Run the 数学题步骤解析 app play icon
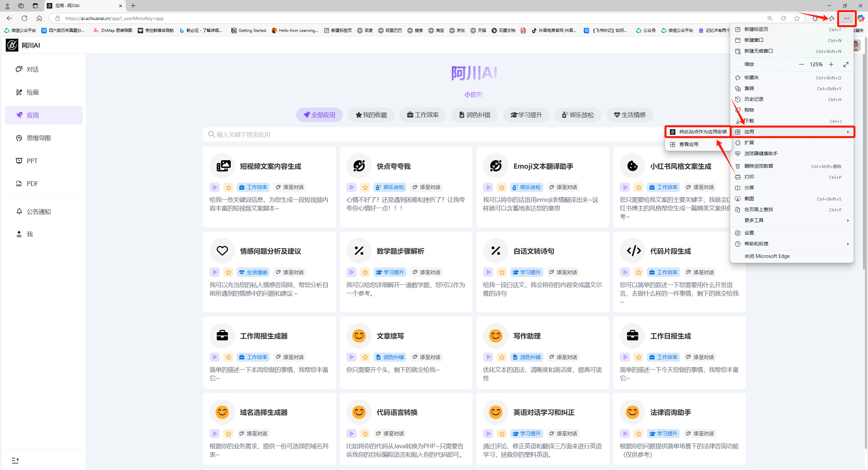 click(351, 272)
